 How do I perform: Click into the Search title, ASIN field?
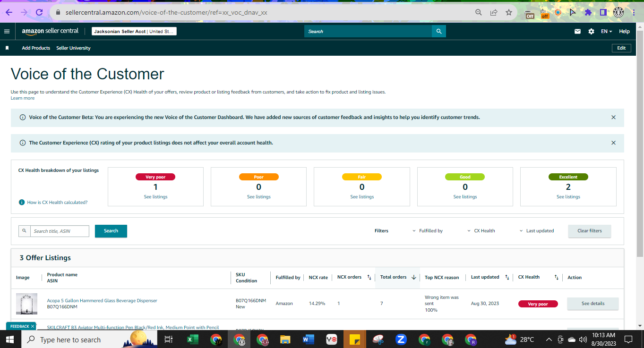(x=60, y=231)
